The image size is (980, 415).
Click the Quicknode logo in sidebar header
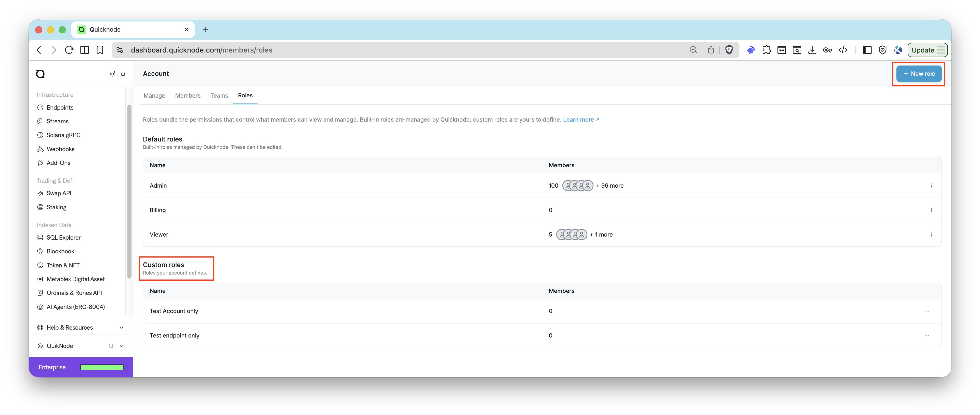(40, 74)
